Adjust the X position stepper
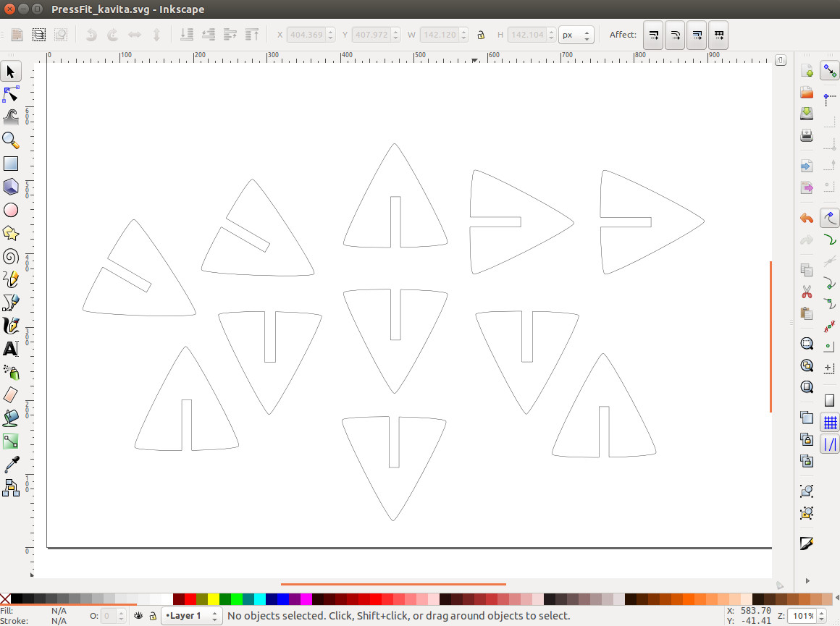The width and height of the screenshot is (840, 626). point(330,35)
